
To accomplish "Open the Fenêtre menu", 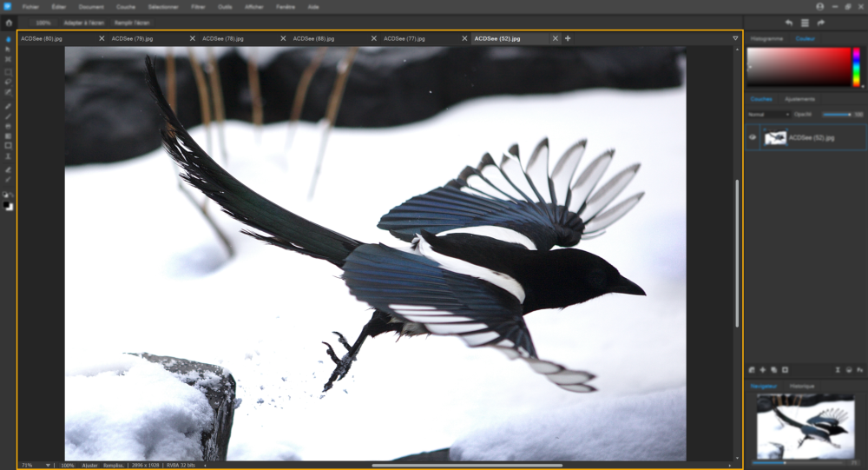I will coord(286,7).
